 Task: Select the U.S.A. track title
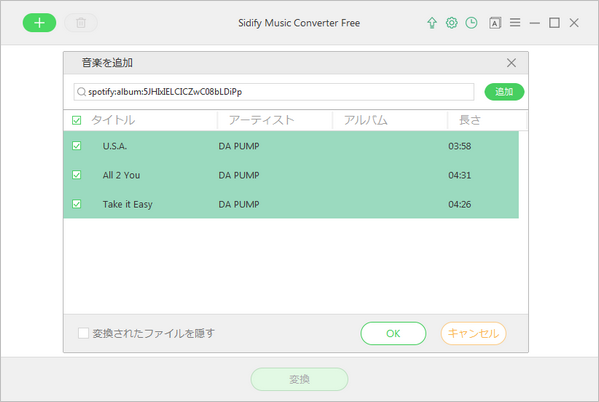(x=115, y=146)
